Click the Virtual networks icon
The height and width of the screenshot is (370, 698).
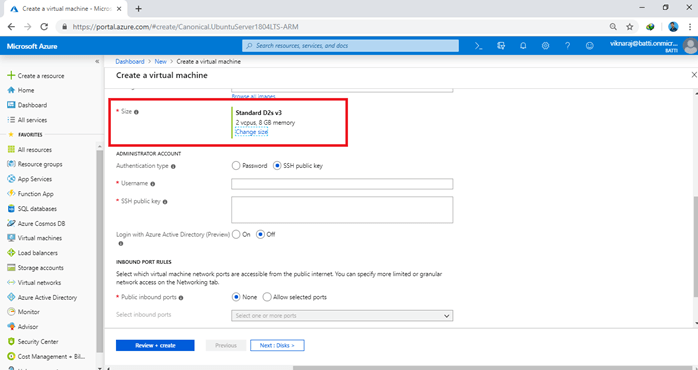[11, 282]
